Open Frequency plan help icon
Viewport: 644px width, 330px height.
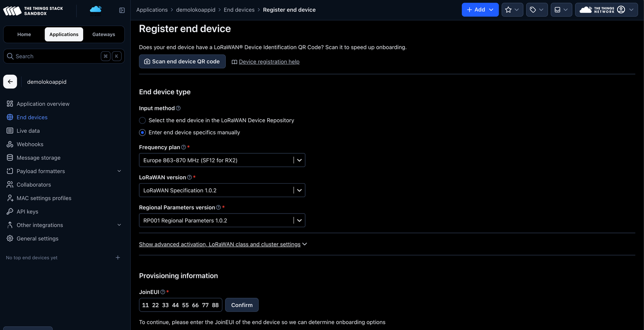pos(184,147)
